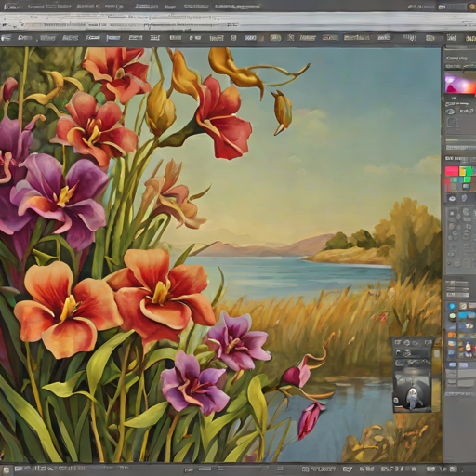Select the blue circular icon in the lower right panel
Viewport: 476px width, 476px height.
point(452,306)
